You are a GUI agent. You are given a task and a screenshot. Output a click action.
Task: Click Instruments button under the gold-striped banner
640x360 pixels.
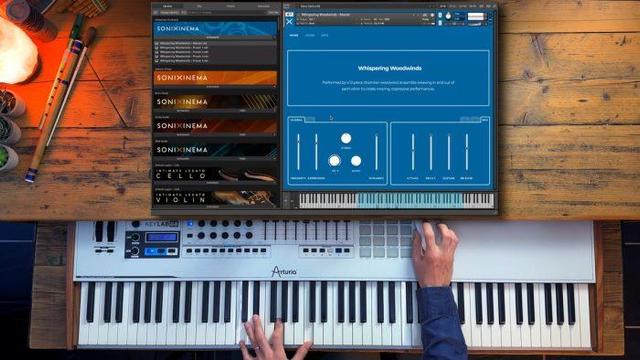pyautogui.click(x=183, y=110)
